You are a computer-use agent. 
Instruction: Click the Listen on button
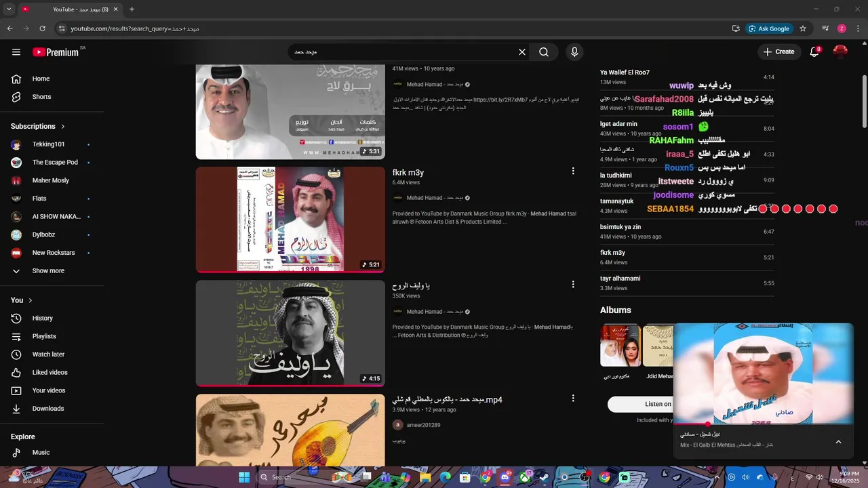[x=640, y=404]
